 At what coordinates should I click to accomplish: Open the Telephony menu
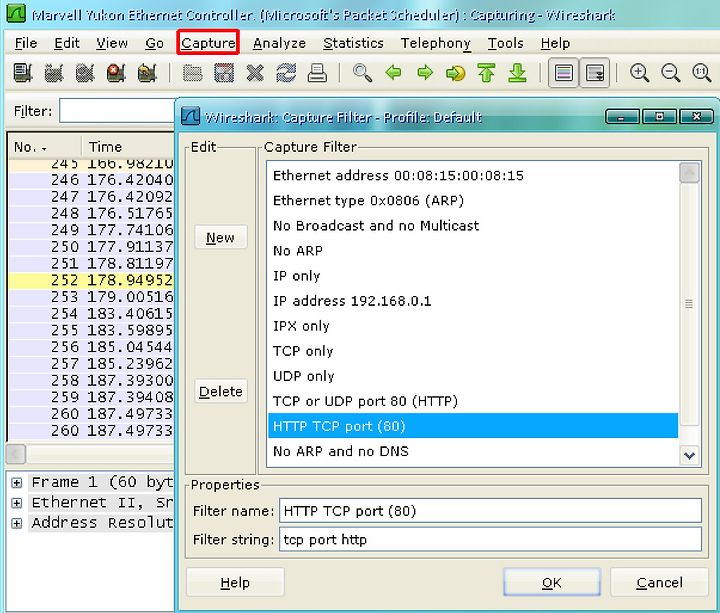(x=435, y=43)
